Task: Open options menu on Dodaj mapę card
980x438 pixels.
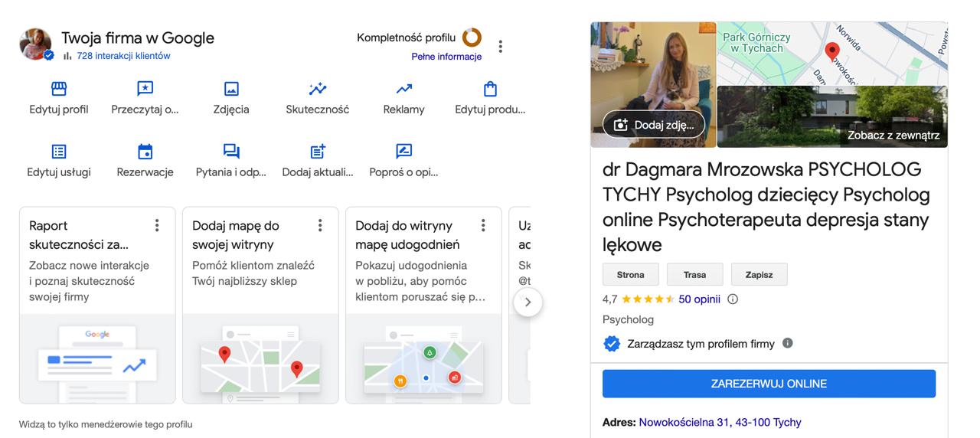Action: [x=320, y=225]
